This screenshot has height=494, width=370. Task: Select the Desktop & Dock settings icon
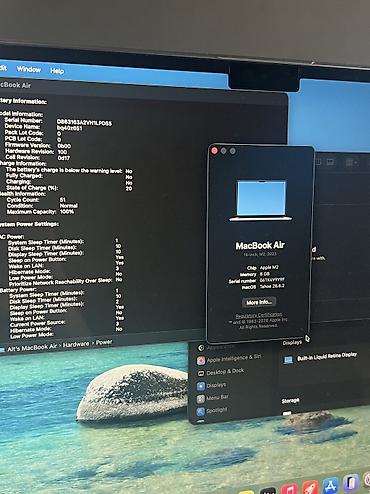tap(201, 373)
